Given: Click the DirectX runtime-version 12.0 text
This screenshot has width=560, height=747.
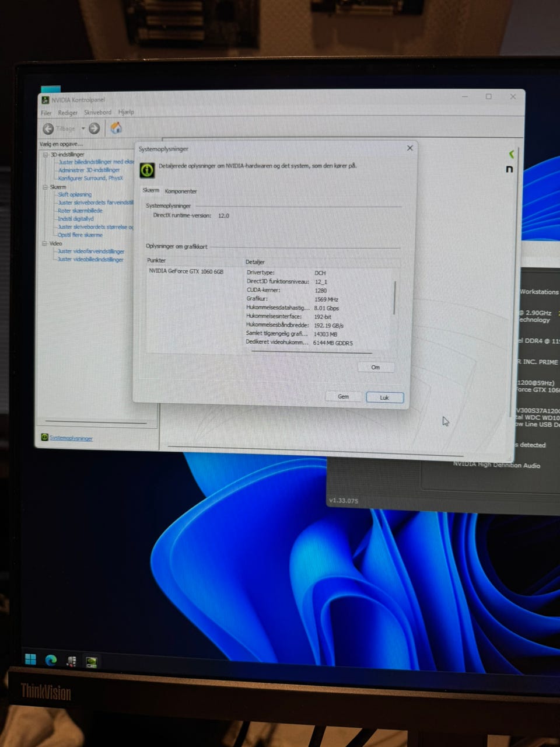Looking at the screenshot, I should coord(191,215).
